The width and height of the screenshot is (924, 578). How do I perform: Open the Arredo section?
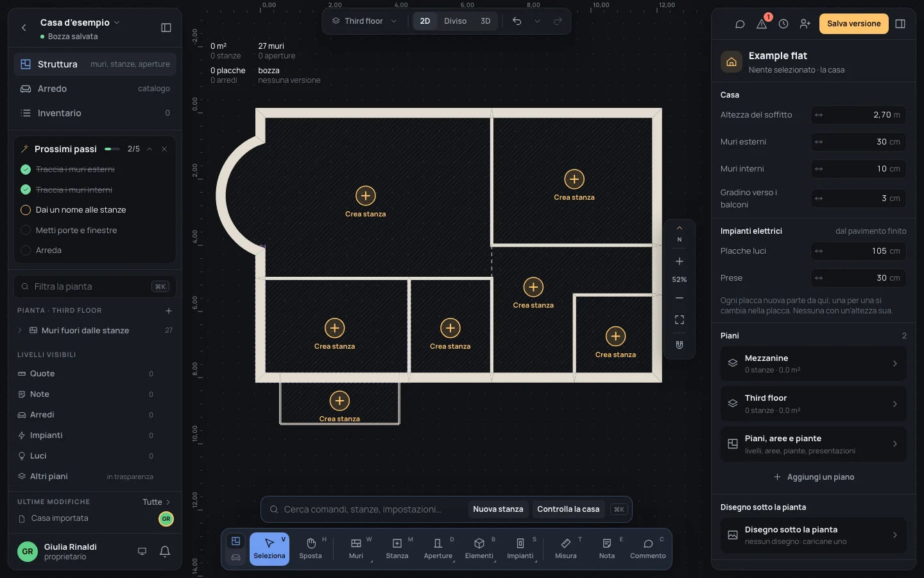tap(95, 89)
